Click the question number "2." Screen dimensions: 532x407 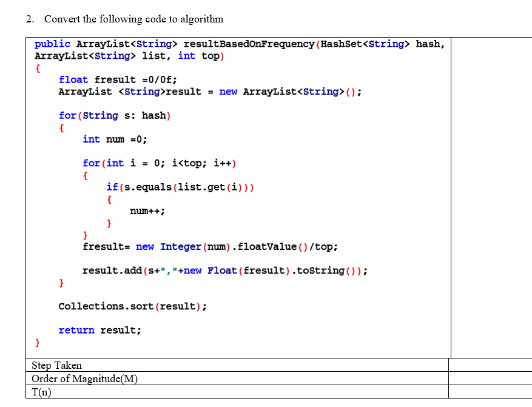click(29, 19)
